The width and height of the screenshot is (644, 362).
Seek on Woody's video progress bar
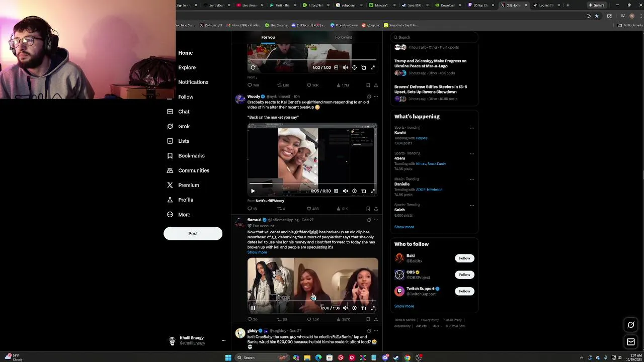point(312,184)
